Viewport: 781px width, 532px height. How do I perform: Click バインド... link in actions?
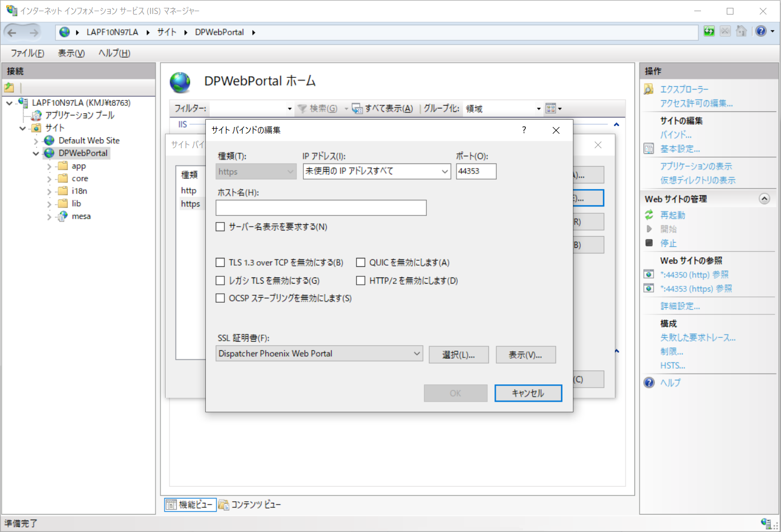coord(676,135)
